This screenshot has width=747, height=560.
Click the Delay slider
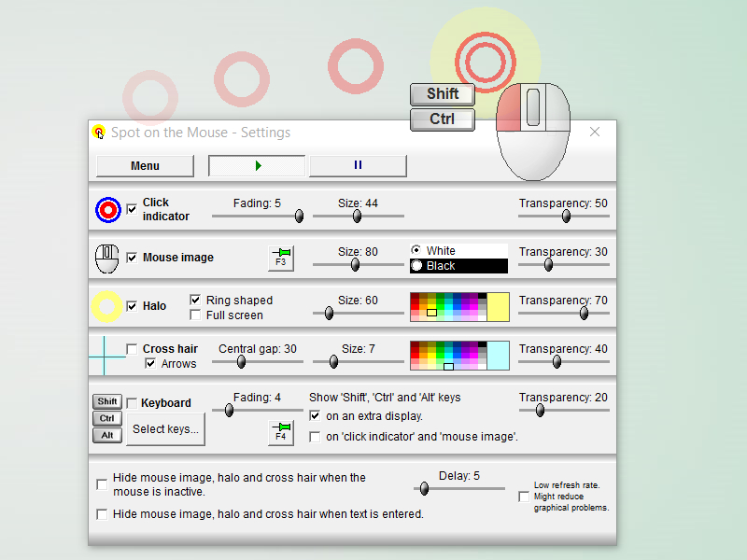tap(459, 488)
